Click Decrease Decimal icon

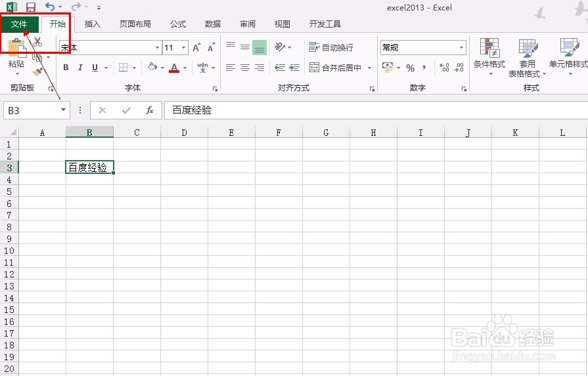pyautogui.click(x=459, y=68)
